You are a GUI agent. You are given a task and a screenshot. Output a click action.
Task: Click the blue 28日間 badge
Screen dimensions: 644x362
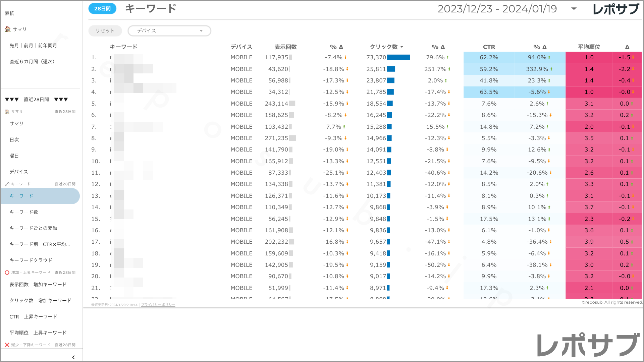pos(102,9)
